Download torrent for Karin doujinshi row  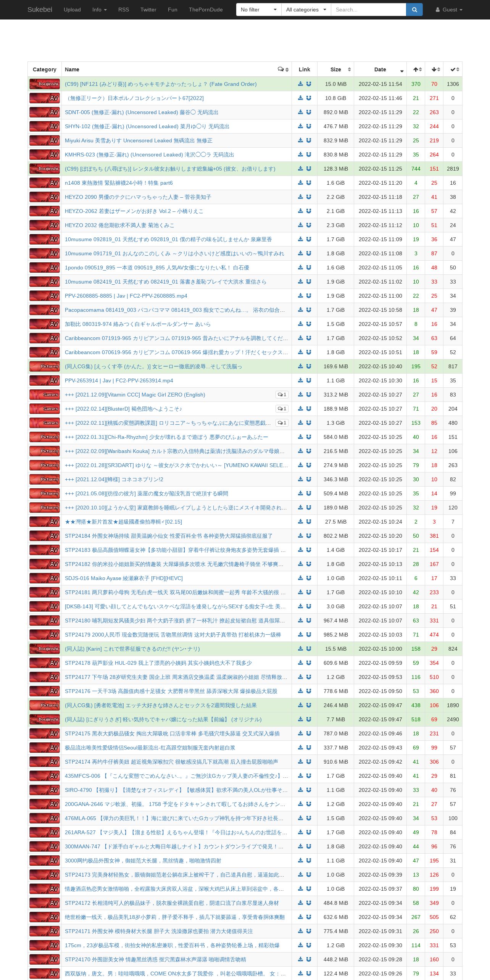pos(300,649)
